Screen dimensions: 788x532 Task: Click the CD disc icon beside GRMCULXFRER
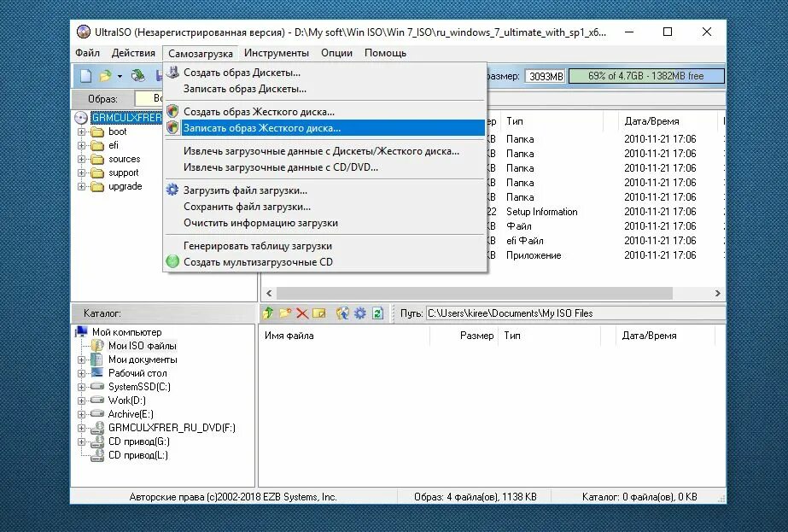coord(81,118)
